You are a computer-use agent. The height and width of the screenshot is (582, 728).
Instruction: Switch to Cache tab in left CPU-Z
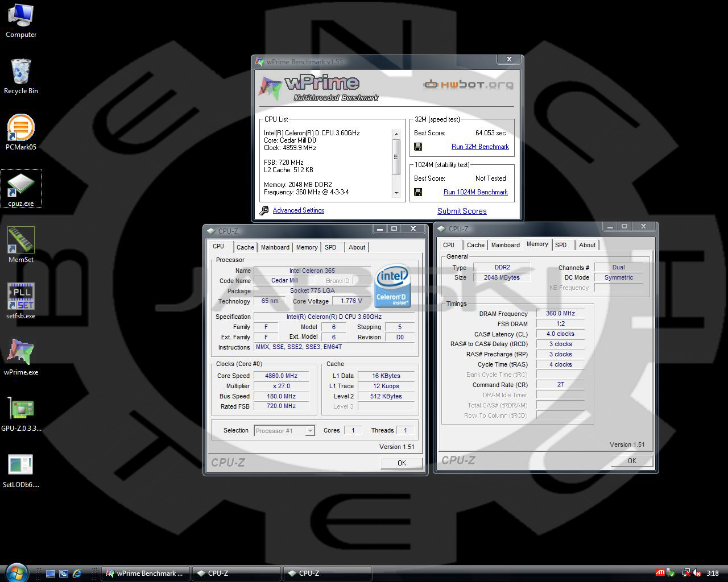coord(245,247)
